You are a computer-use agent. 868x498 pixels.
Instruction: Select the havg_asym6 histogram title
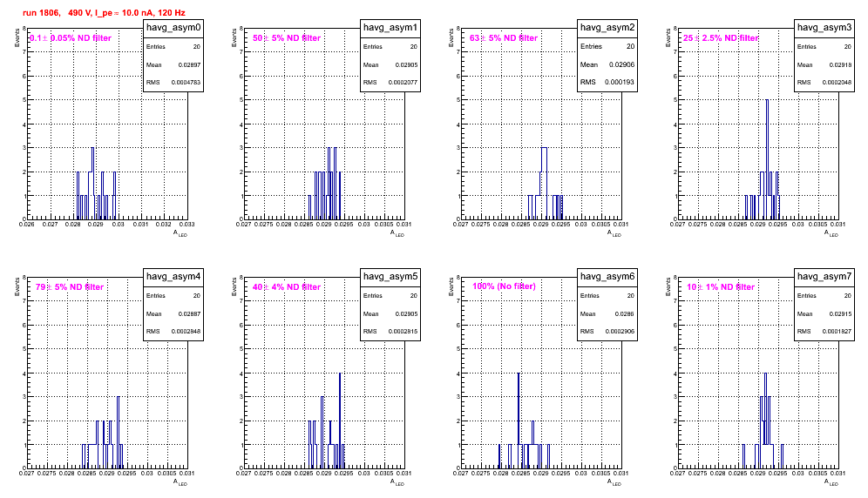click(x=607, y=277)
